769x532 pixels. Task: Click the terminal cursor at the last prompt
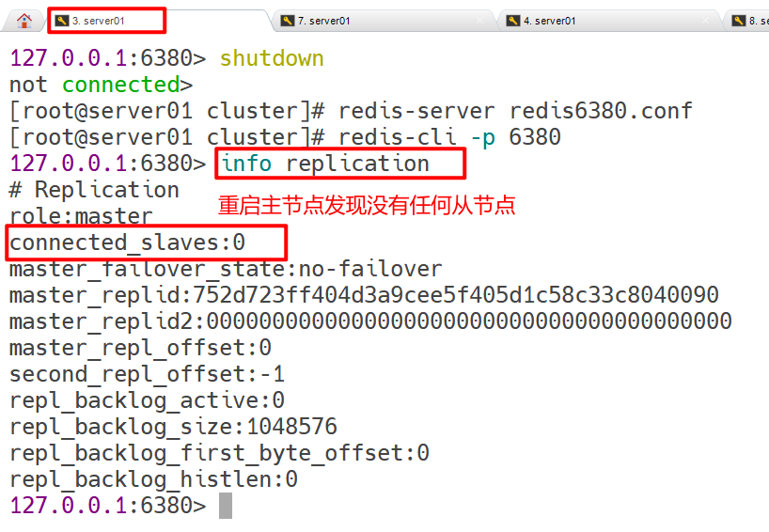click(225, 506)
